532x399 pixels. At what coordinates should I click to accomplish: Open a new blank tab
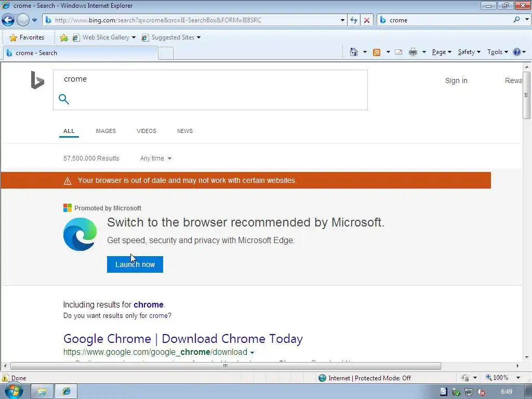(x=166, y=54)
